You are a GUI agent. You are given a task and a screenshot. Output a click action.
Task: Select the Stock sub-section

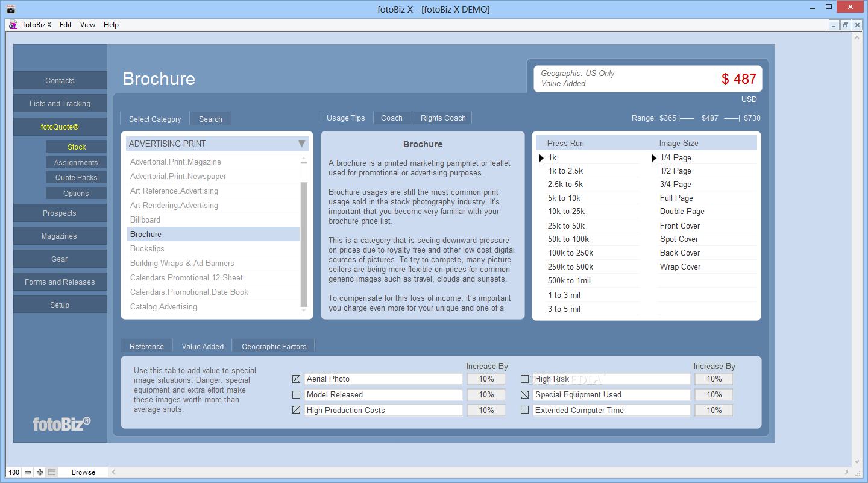77,147
